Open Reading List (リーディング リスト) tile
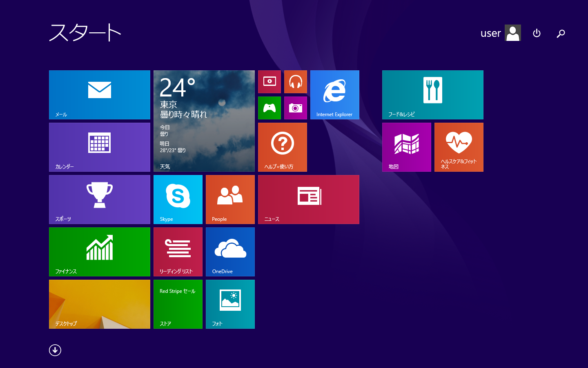This screenshot has height=368, width=588. 178,252
